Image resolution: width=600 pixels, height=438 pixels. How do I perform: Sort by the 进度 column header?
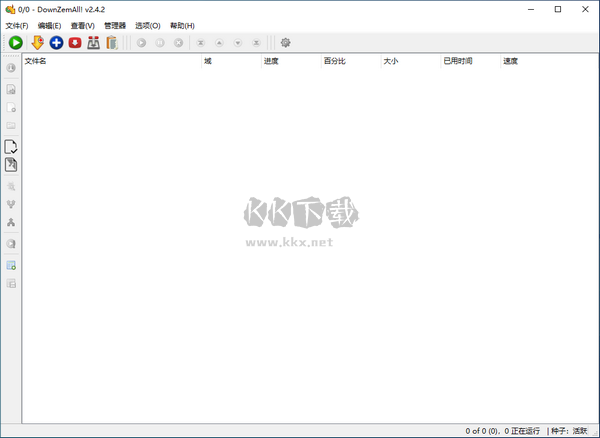point(291,61)
